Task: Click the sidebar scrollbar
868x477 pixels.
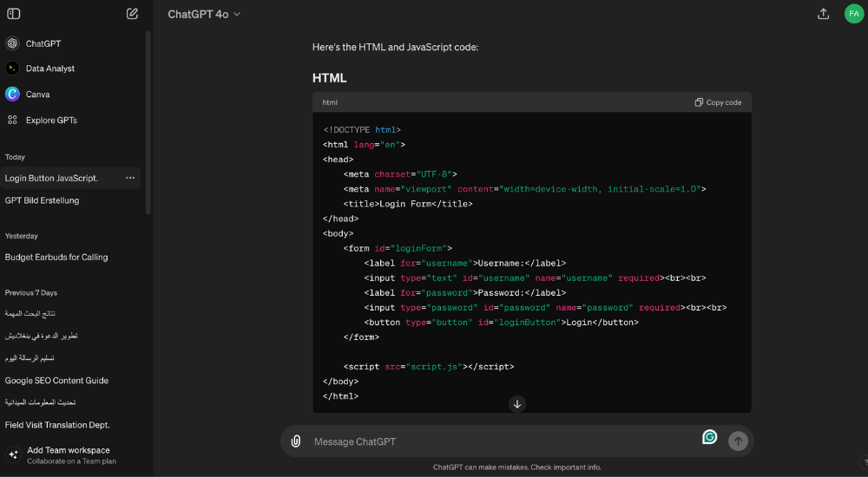Action: click(x=148, y=123)
